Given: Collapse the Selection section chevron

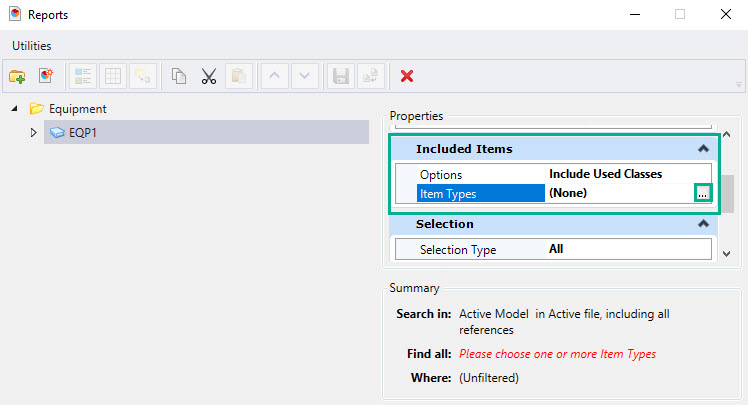Looking at the screenshot, I should coord(703,224).
